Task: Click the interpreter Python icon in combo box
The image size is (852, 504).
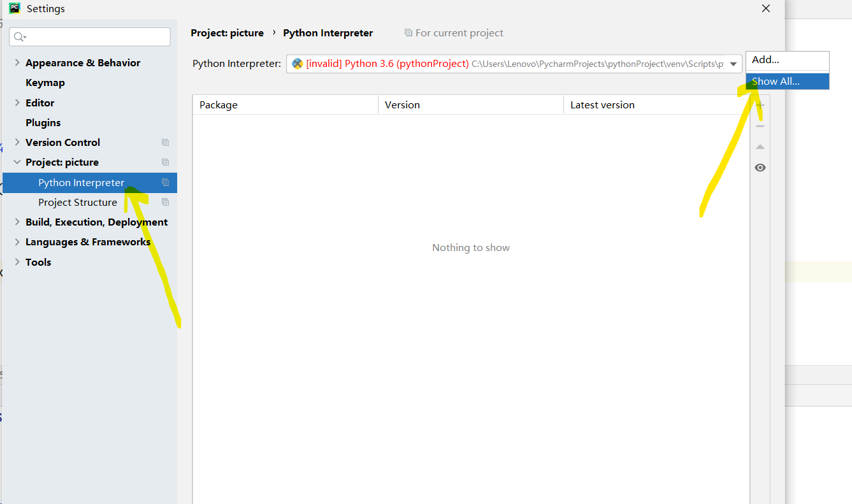Action: [x=297, y=64]
